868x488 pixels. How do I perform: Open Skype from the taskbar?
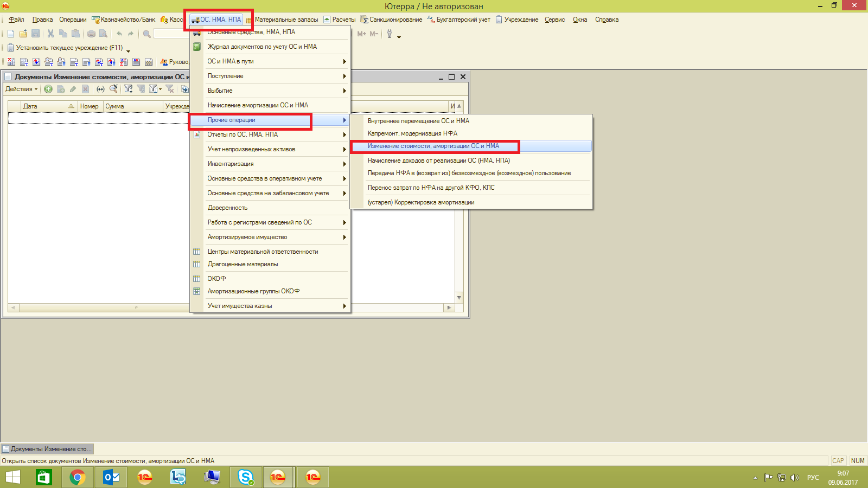pos(246,477)
